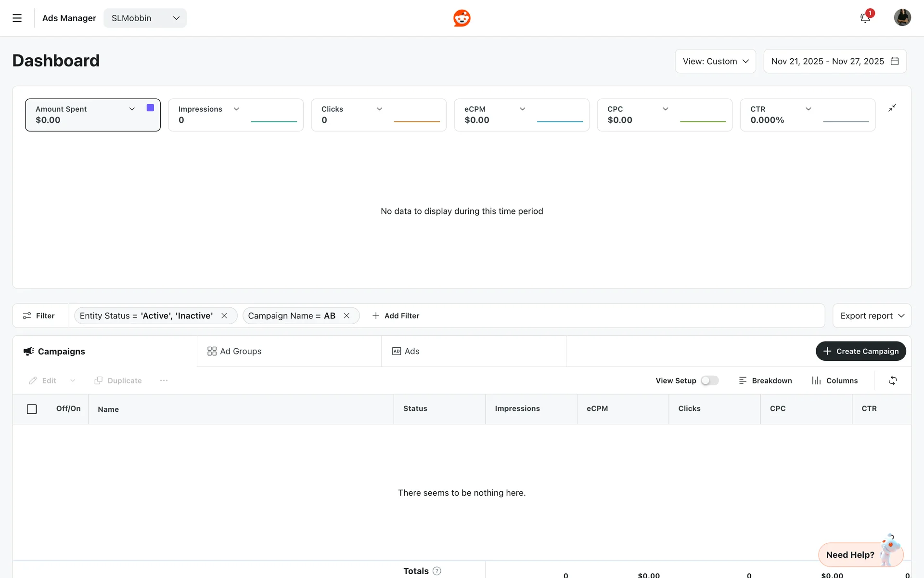Click Add Filter
The height and width of the screenshot is (578, 924).
pyautogui.click(x=396, y=316)
